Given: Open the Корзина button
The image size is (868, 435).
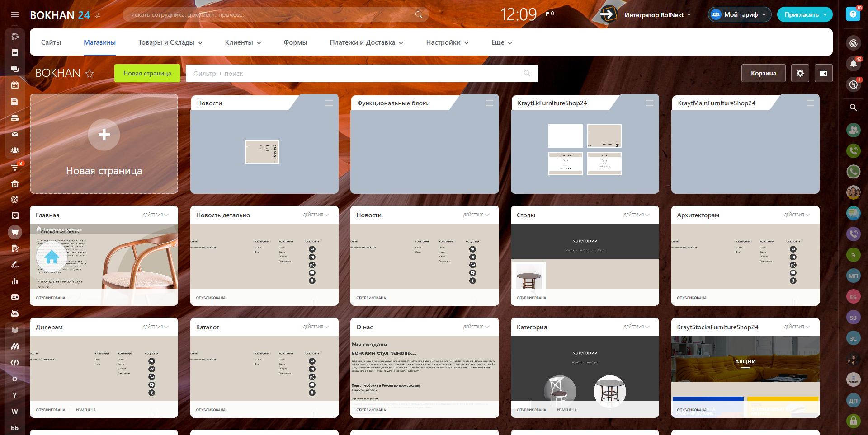Looking at the screenshot, I should [763, 73].
